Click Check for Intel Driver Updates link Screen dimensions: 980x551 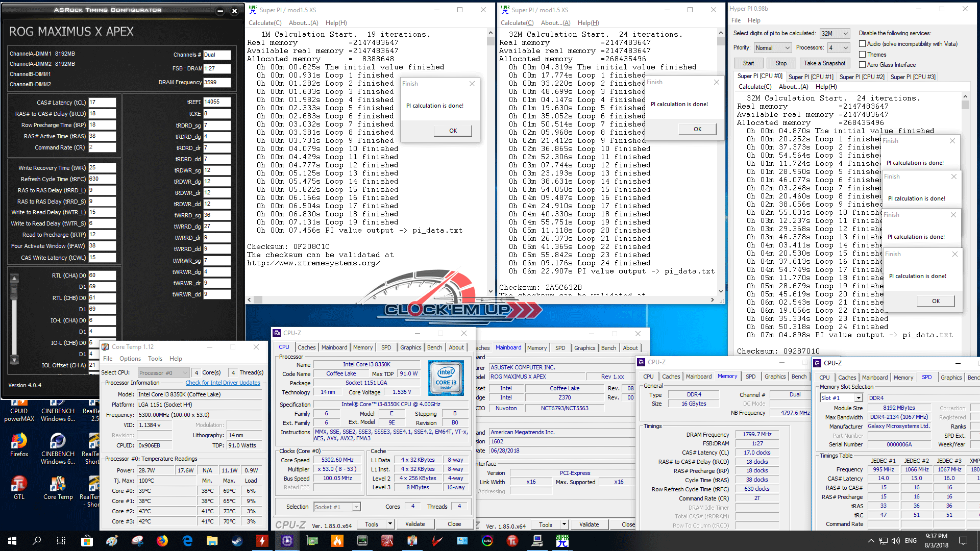coord(223,383)
